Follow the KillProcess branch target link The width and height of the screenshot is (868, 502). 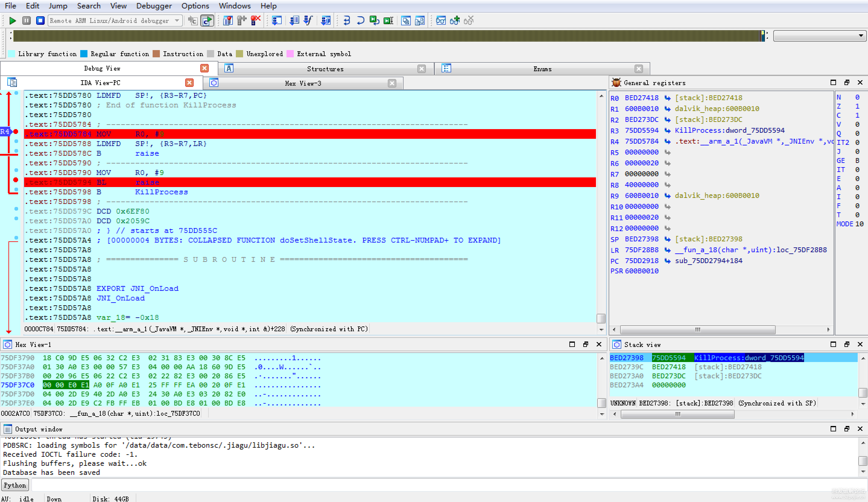click(161, 192)
